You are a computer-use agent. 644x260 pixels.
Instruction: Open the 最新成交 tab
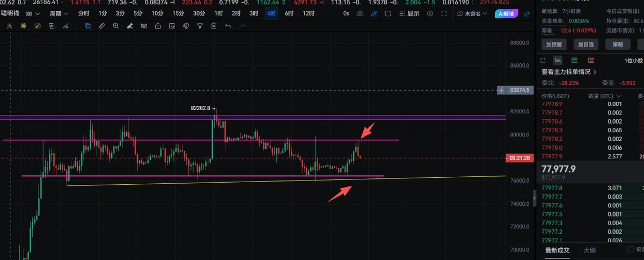click(557, 250)
